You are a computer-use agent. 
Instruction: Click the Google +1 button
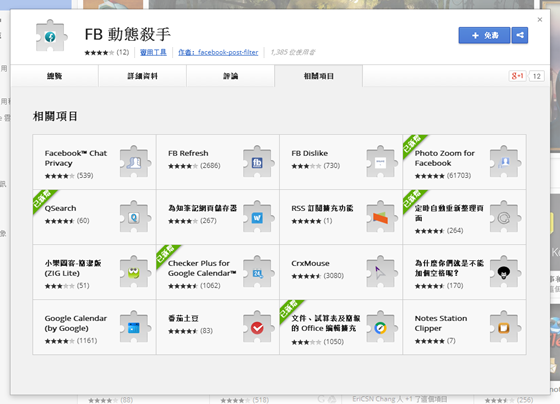pyautogui.click(x=517, y=76)
